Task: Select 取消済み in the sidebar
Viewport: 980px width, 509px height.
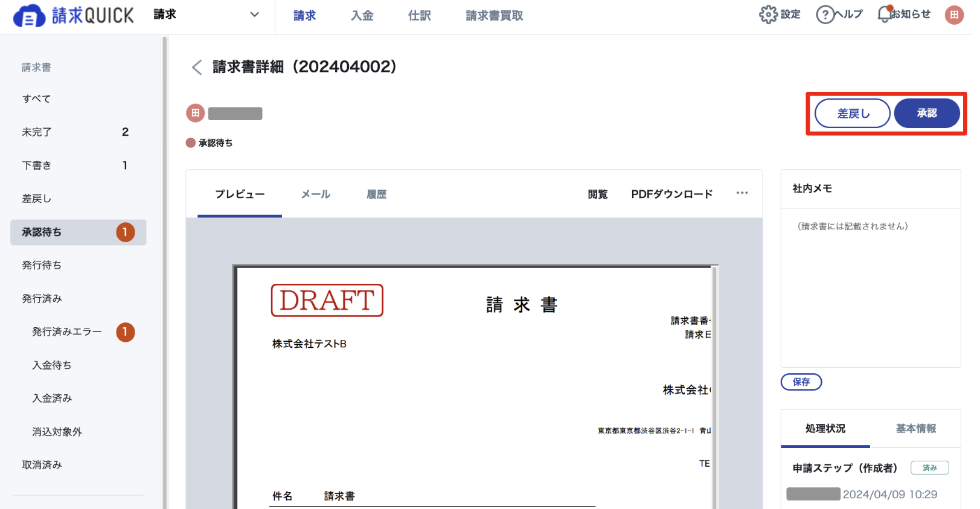Action: 78,465
